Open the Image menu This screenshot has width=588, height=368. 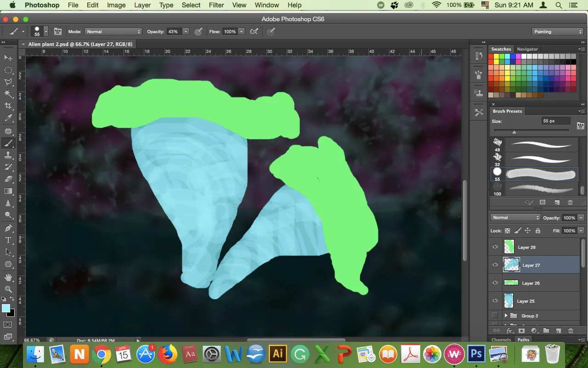(116, 5)
